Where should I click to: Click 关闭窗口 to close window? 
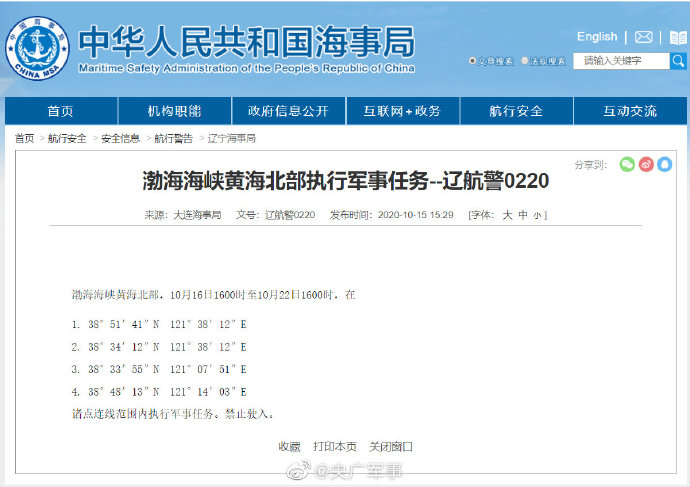391,447
